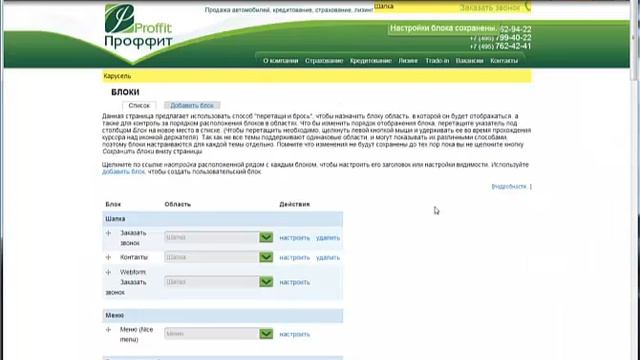The image size is (640, 360).
Task: Open the Контакты navigation menu item
Action: pyautogui.click(x=504, y=60)
